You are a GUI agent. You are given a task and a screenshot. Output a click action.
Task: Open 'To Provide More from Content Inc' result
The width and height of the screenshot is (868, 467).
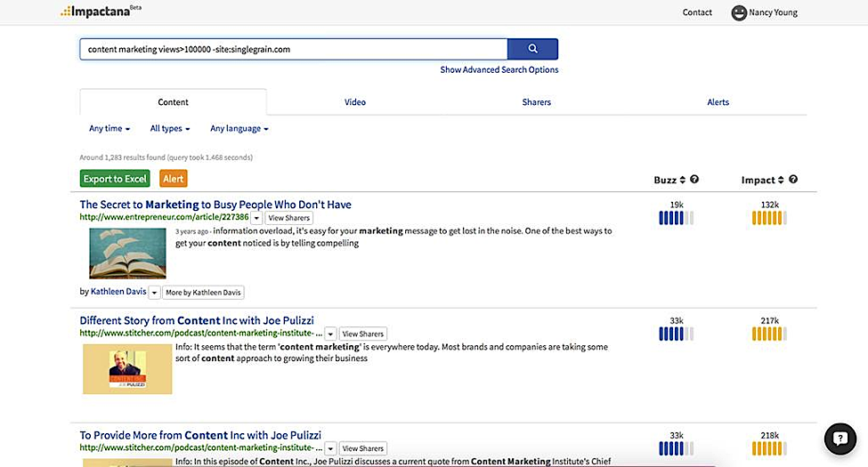tap(200, 435)
